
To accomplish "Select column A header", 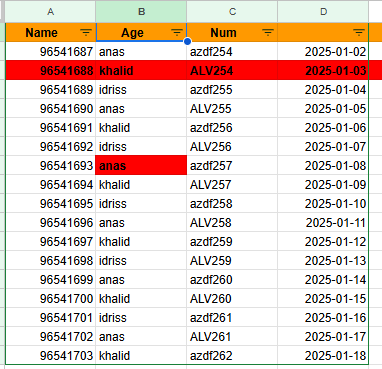I will click(50, 12).
